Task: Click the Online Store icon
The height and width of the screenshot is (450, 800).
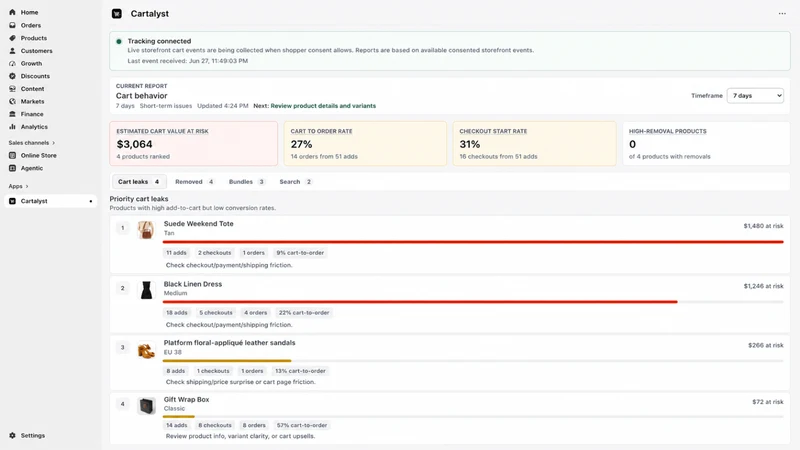Action: point(12,155)
